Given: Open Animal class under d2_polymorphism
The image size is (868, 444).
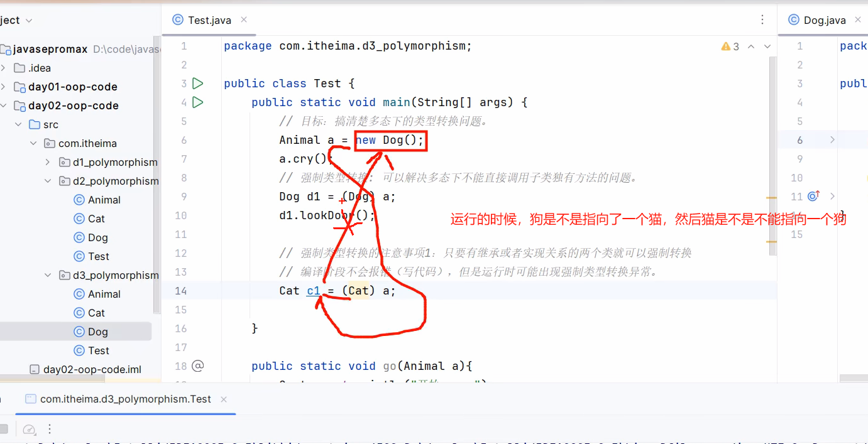Looking at the screenshot, I should (x=97, y=200).
